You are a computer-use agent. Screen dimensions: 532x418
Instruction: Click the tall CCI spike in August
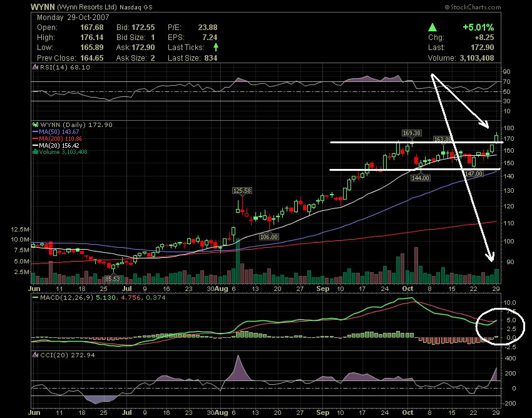(238, 367)
